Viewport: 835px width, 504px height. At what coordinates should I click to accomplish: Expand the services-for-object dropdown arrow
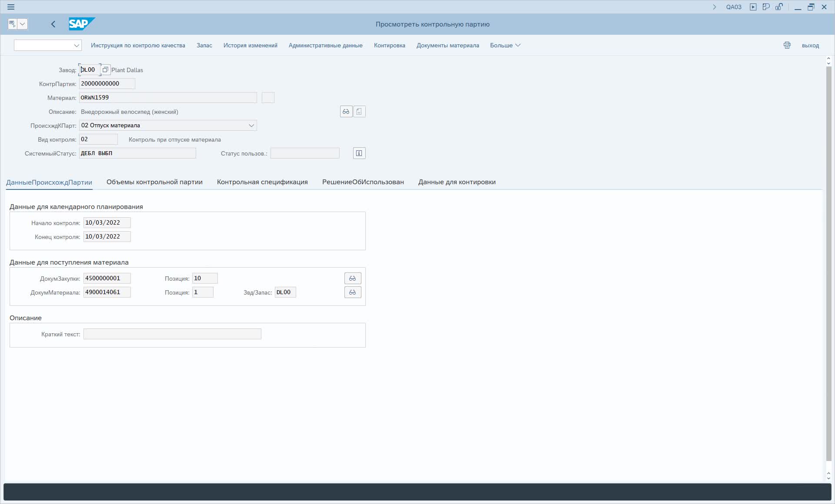(x=23, y=24)
